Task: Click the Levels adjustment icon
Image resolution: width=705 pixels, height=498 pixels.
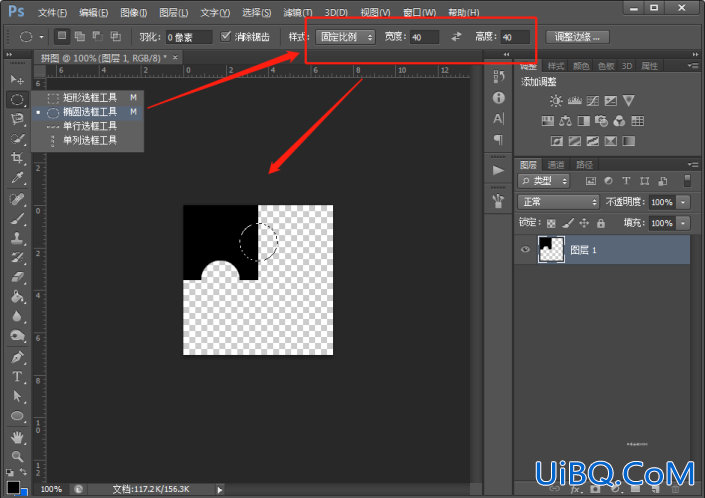Action: pyautogui.click(x=574, y=101)
